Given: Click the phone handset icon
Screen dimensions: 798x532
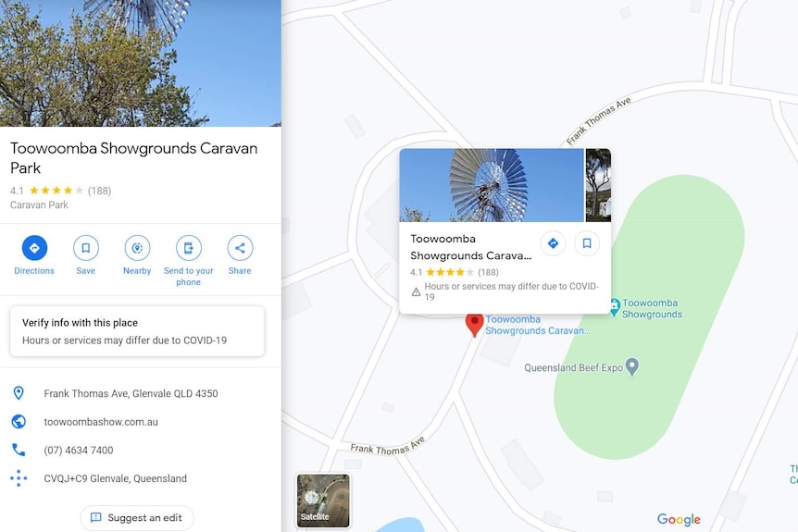Looking at the screenshot, I should point(19,450).
